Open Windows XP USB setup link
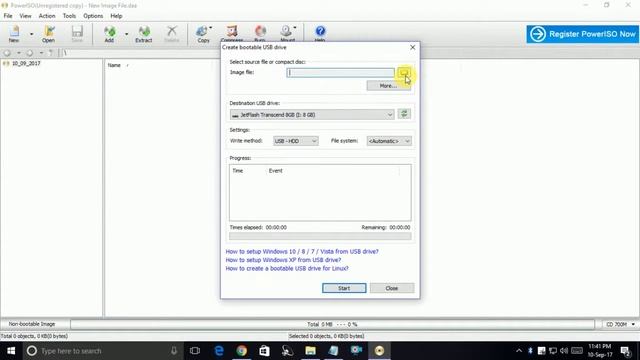Screen dimensions: 640x360 283,260
